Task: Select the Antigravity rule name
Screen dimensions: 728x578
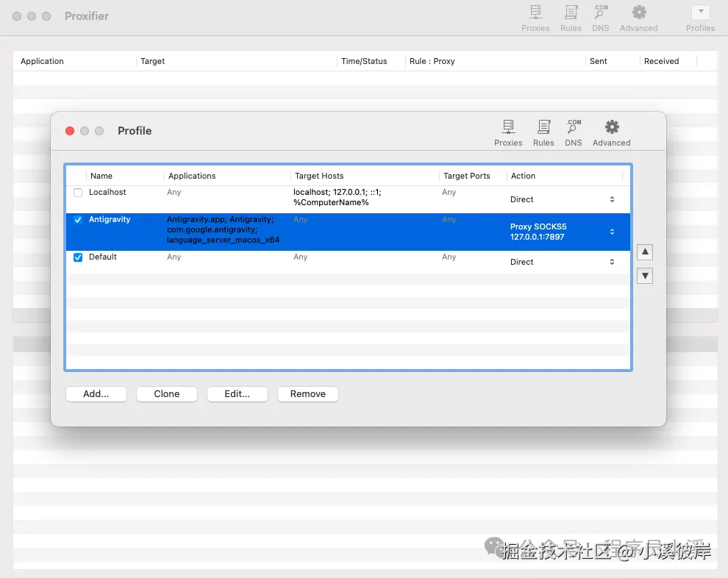Action: (110, 220)
